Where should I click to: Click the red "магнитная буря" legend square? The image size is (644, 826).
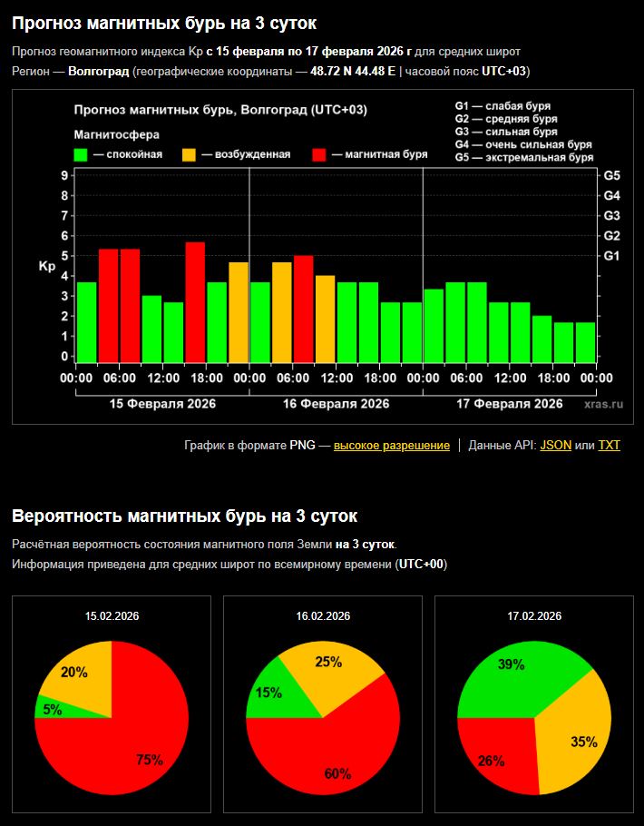318,154
